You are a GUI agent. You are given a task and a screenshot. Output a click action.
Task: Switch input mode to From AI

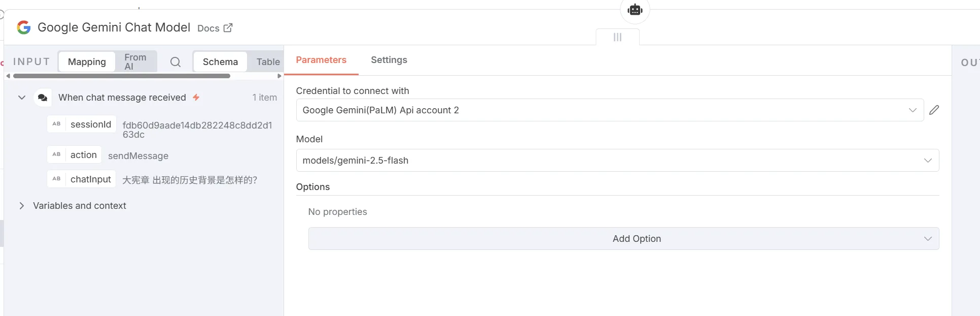135,61
